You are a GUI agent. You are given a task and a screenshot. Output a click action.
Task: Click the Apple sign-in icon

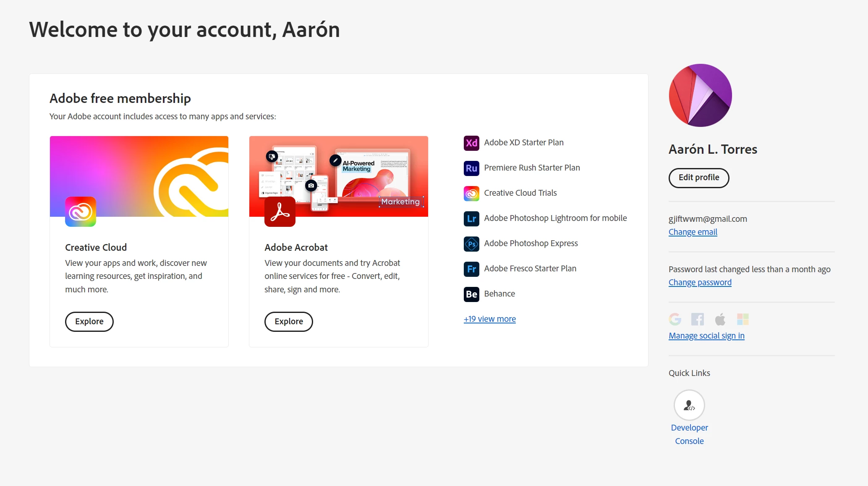coord(720,319)
